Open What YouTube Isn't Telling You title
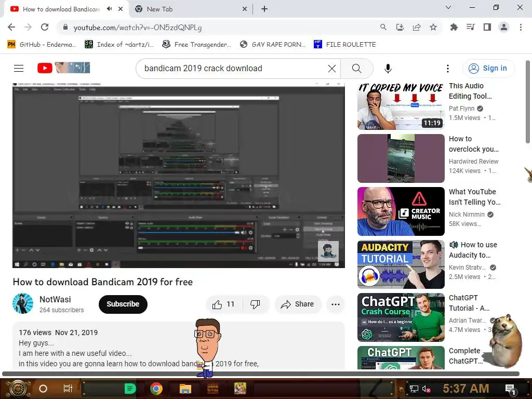Screen dimensions: 532x399 (x=474, y=197)
